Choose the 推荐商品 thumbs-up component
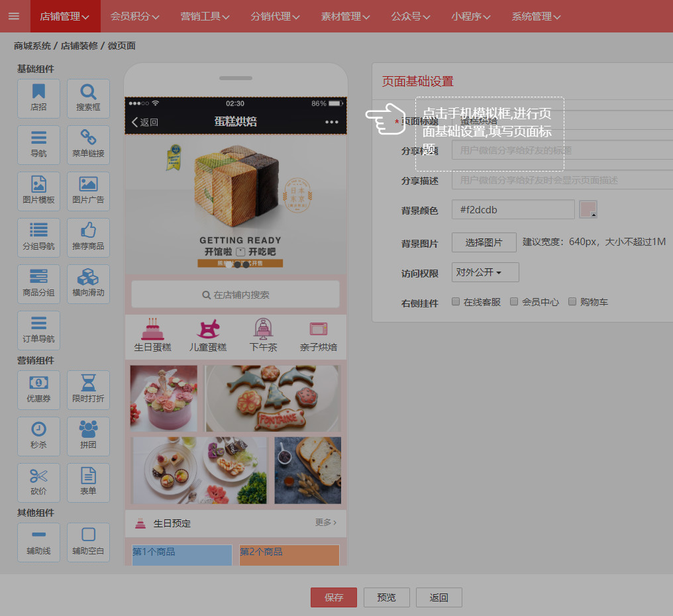The image size is (673, 616). [88, 238]
